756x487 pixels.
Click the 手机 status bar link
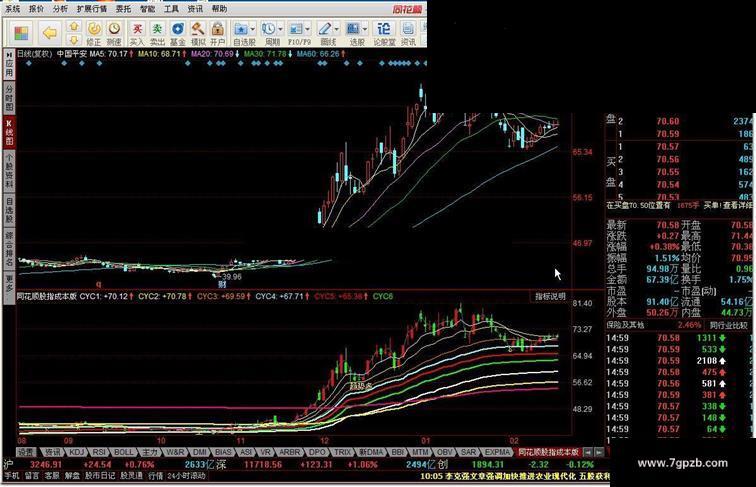coord(12,475)
